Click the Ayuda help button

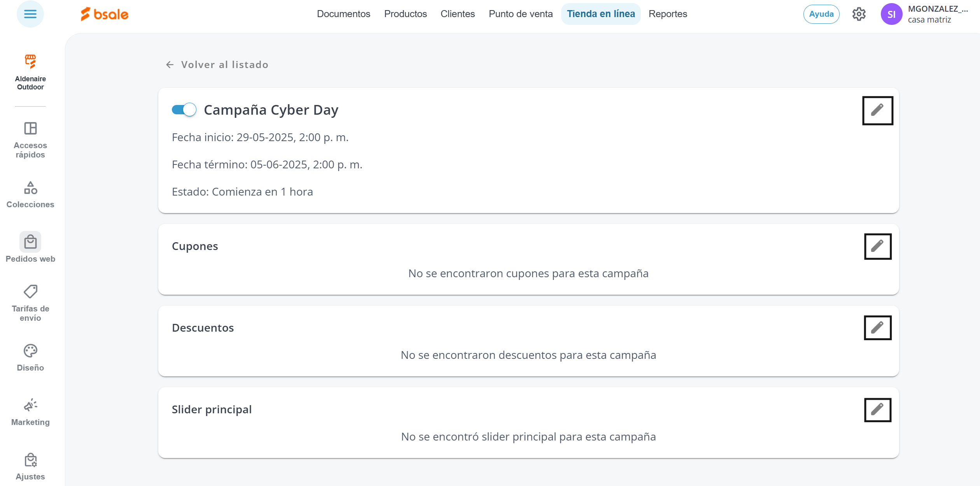(x=821, y=14)
